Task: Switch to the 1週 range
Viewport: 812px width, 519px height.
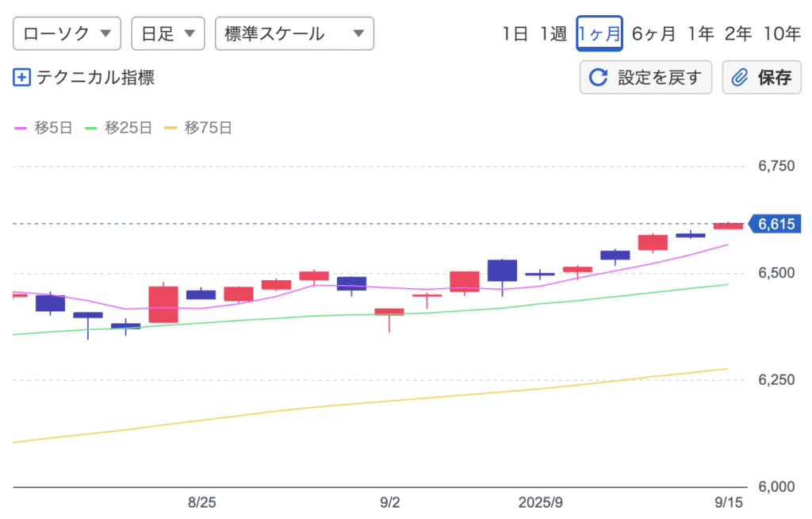Action: pyautogui.click(x=553, y=33)
